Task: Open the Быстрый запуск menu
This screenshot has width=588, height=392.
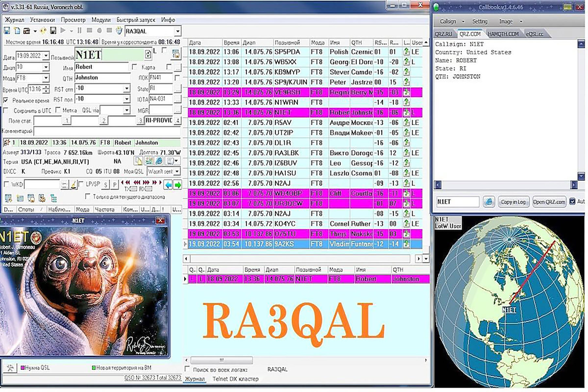Action: tap(136, 20)
